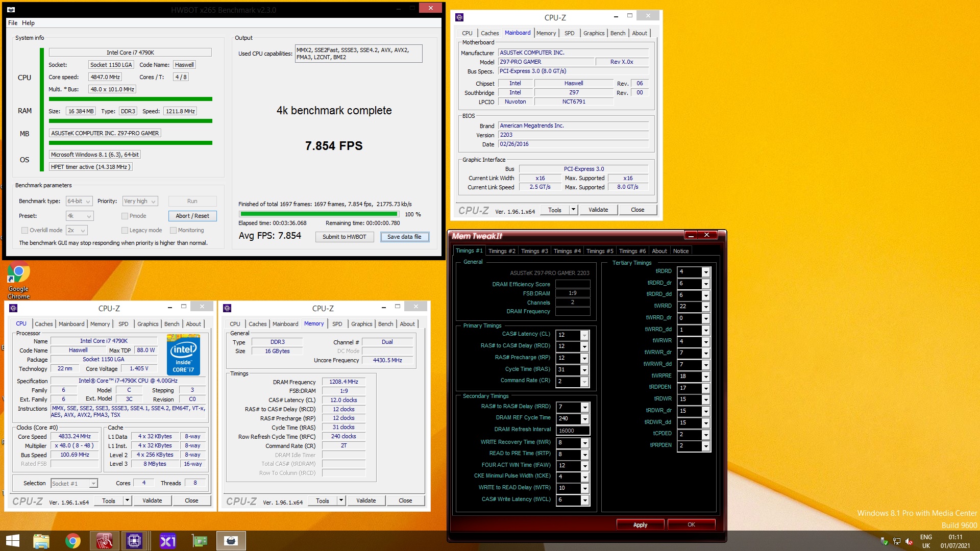
Task: Minimize the CPU-Z Mainboard window
Action: coord(616,16)
